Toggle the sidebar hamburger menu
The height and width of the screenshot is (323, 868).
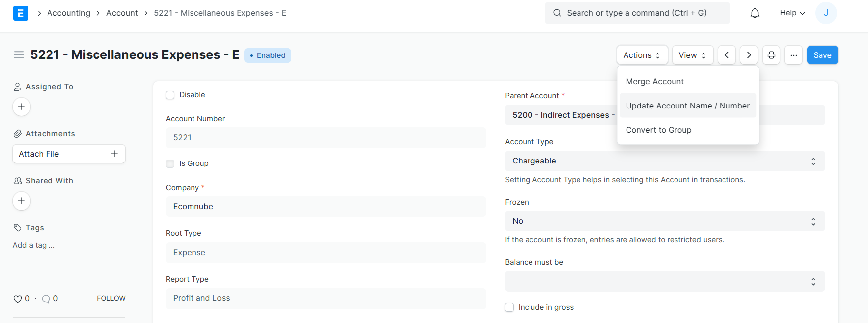pos(19,55)
